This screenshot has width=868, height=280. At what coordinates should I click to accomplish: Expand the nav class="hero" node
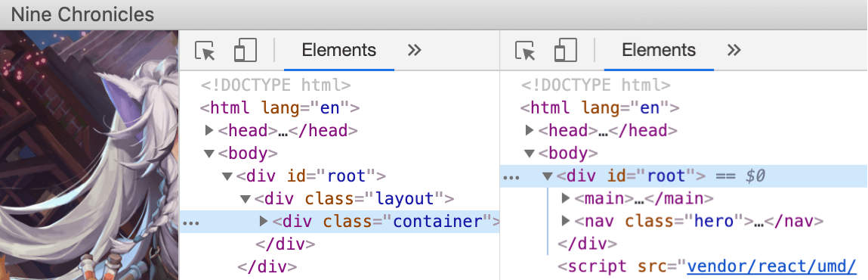[x=565, y=221]
